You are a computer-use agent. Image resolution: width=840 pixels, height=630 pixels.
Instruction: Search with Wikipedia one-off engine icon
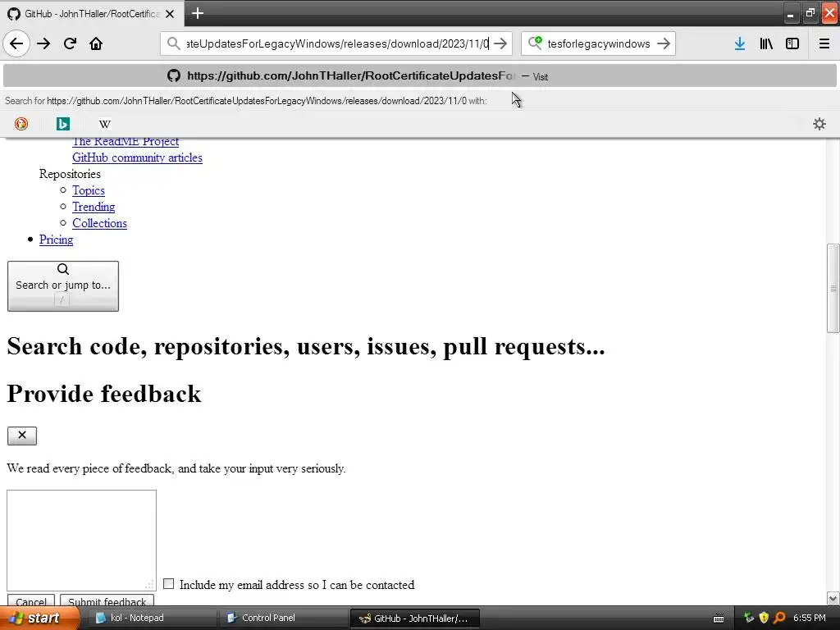coord(104,124)
